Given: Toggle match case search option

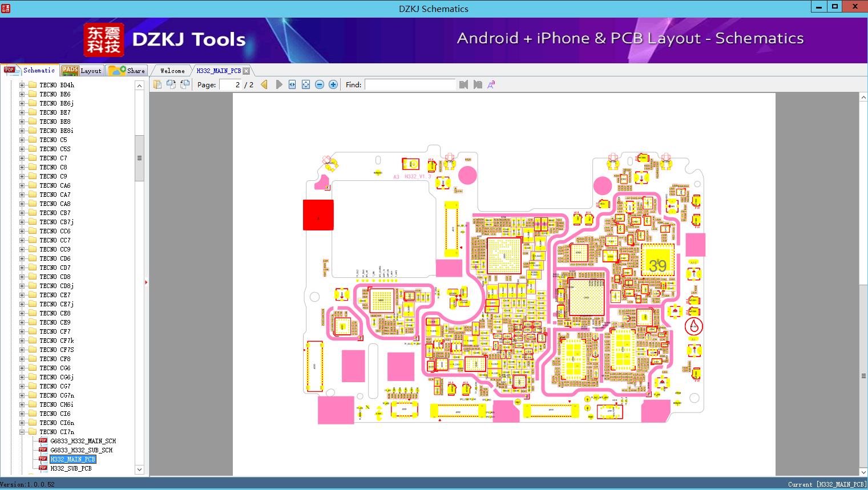Looking at the screenshot, I should 491,84.
